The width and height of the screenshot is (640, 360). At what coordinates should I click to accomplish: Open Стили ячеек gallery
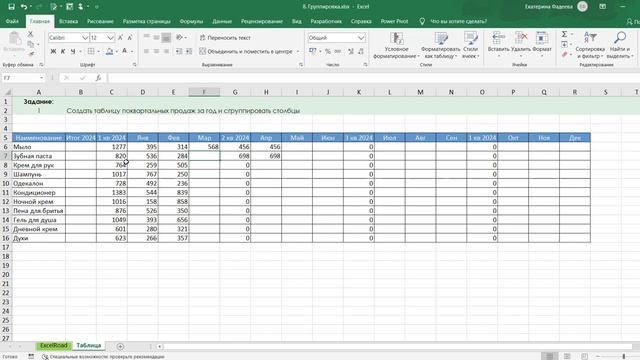click(x=470, y=45)
